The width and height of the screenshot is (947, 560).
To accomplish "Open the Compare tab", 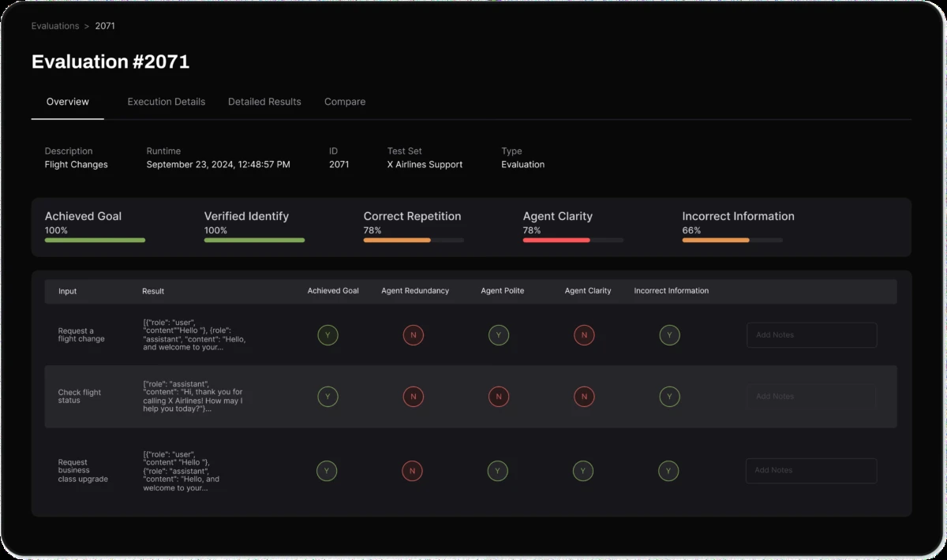I will (x=345, y=102).
